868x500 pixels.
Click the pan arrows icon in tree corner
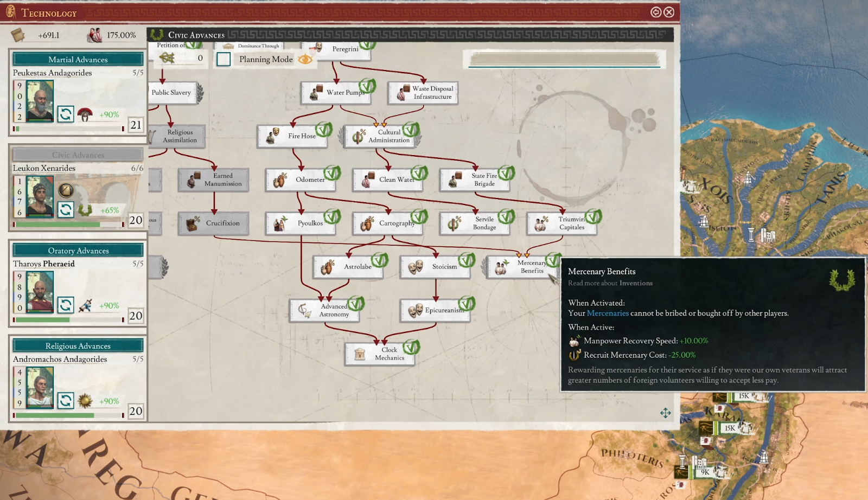coord(666,413)
